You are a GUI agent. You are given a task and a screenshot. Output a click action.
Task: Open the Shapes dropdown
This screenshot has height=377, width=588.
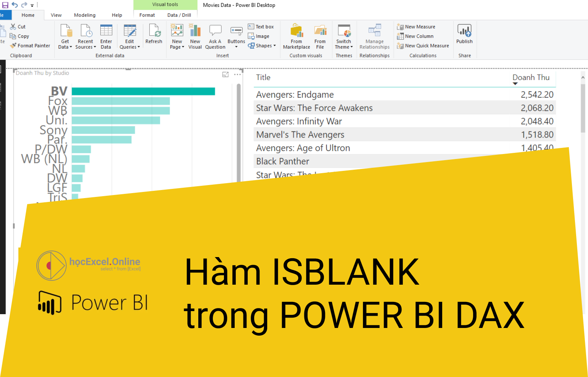point(262,46)
